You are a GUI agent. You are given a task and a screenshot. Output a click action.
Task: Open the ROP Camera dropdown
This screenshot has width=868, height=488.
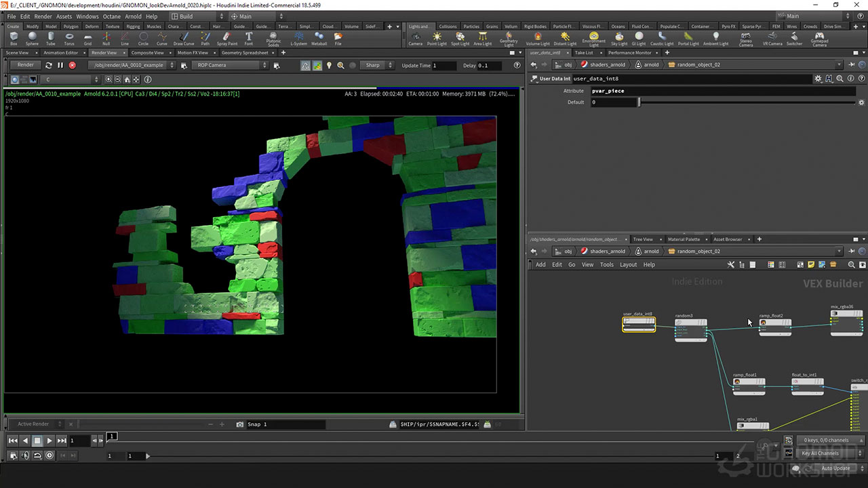(x=229, y=65)
